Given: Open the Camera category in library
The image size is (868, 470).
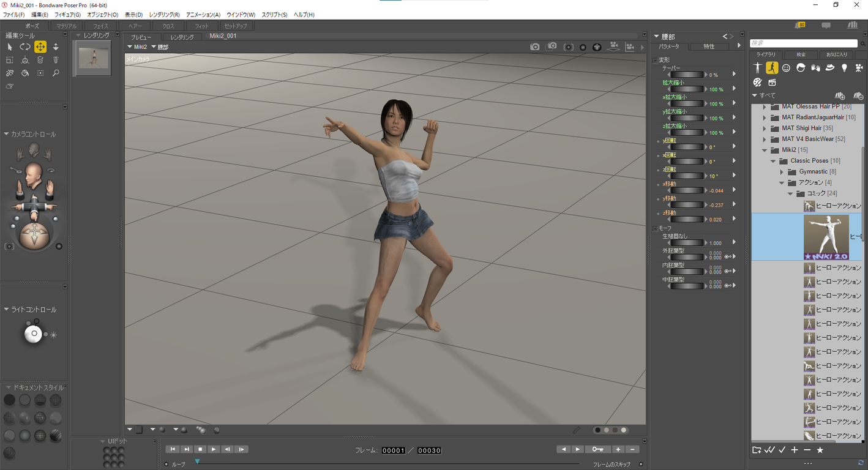Looking at the screenshot, I should tap(859, 68).
